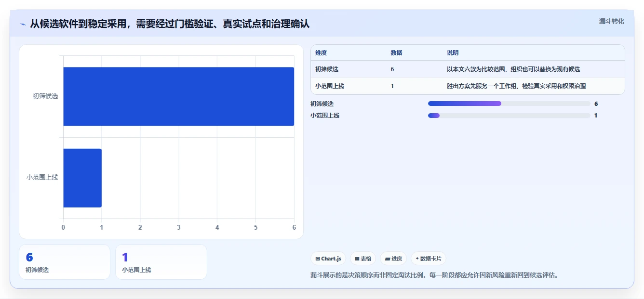
Task: Click the lightning icon beside the title
Action: [23, 24]
